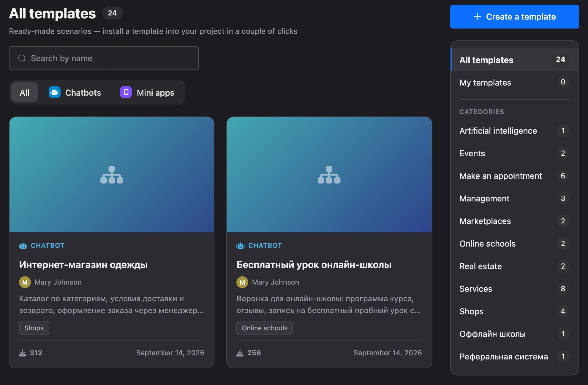Filter by Management category
The height and width of the screenshot is (385, 588).
(x=514, y=198)
